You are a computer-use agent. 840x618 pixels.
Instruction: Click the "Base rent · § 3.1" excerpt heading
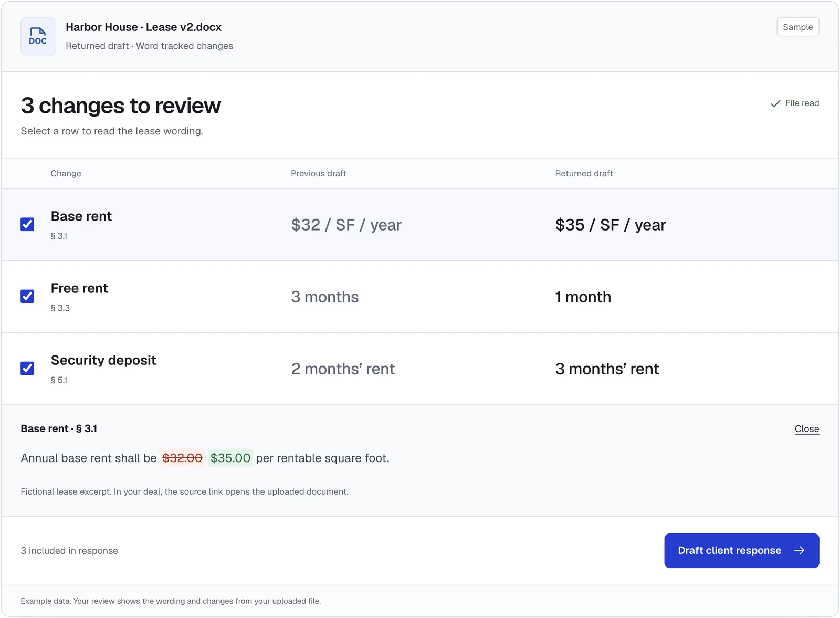click(x=59, y=429)
